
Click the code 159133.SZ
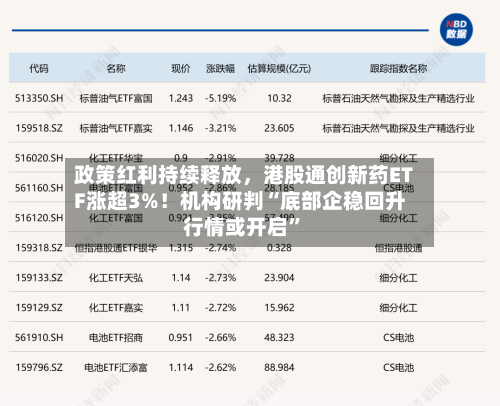pyautogui.click(x=39, y=278)
